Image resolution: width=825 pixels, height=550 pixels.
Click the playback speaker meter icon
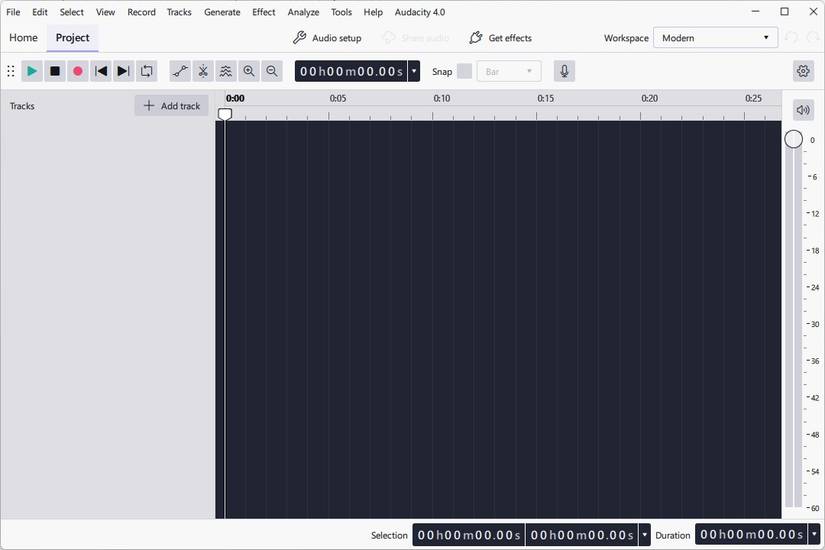[x=803, y=110]
